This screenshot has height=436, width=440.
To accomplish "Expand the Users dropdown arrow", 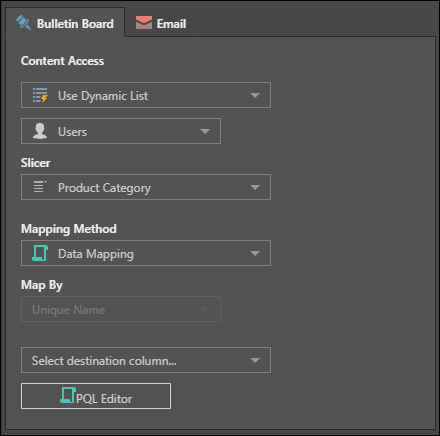I will point(205,131).
